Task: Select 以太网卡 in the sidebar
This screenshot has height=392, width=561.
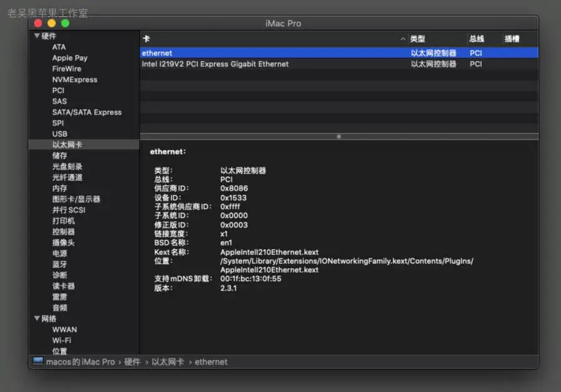Action: click(x=67, y=145)
